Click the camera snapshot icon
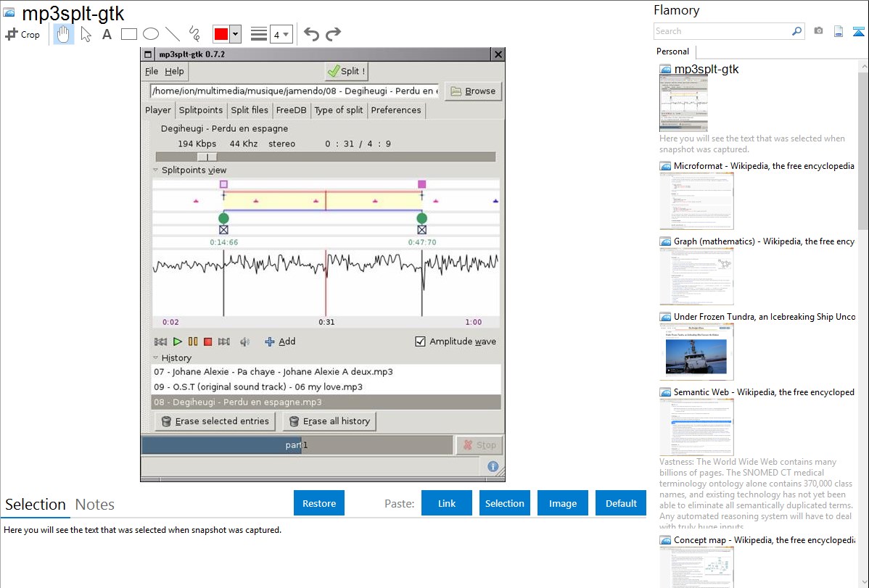The height and width of the screenshot is (588, 869). pyautogui.click(x=818, y=31)
